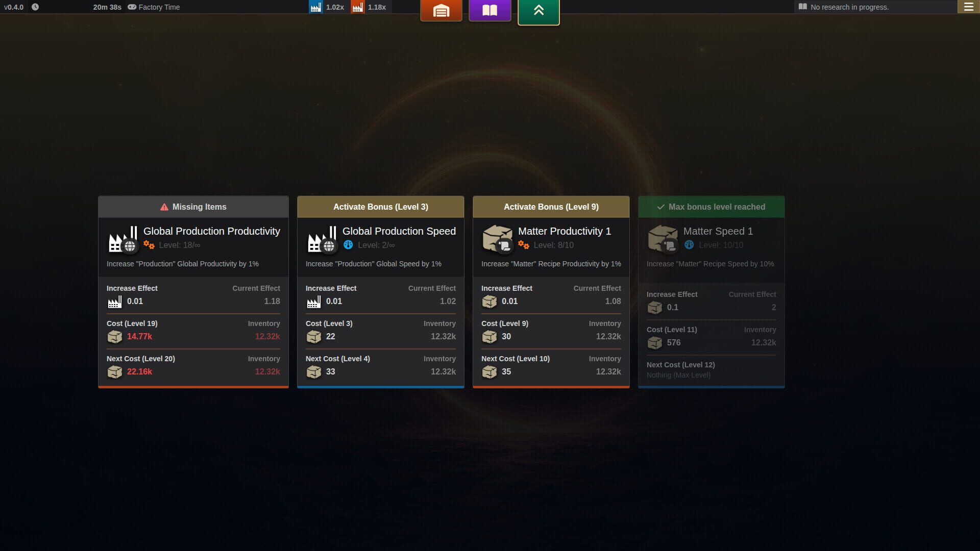This screenshot has height=551, width=980.
Task: Click Max bonus level reached banner
Action: coord(711,207)
